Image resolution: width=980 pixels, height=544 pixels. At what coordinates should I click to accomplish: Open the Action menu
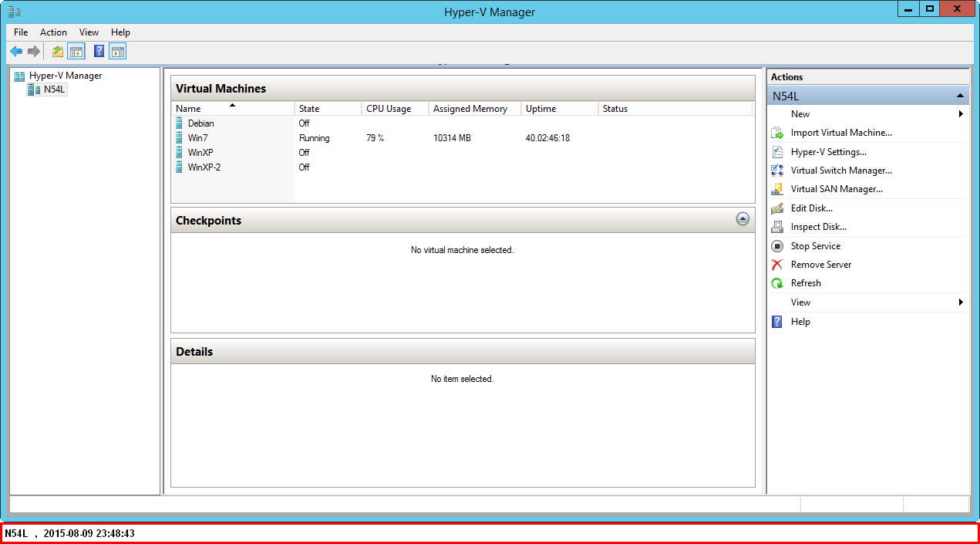[x=54, y=32]
